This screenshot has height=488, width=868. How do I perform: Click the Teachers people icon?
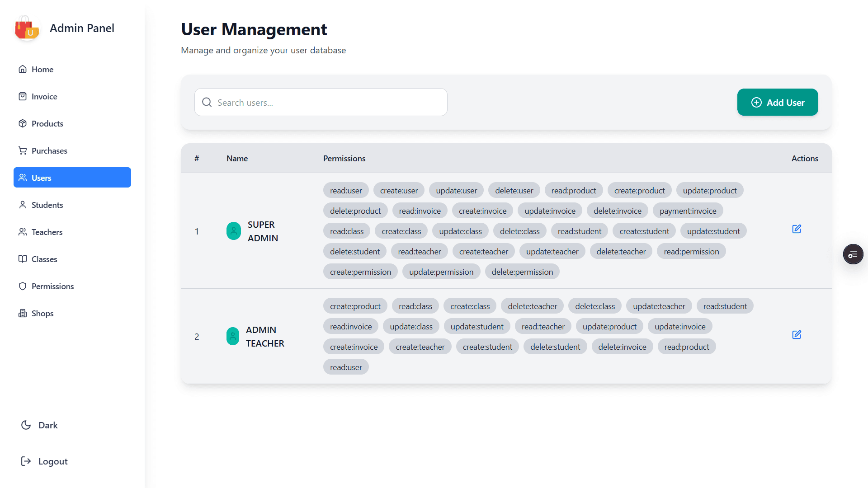pos(23,232)
